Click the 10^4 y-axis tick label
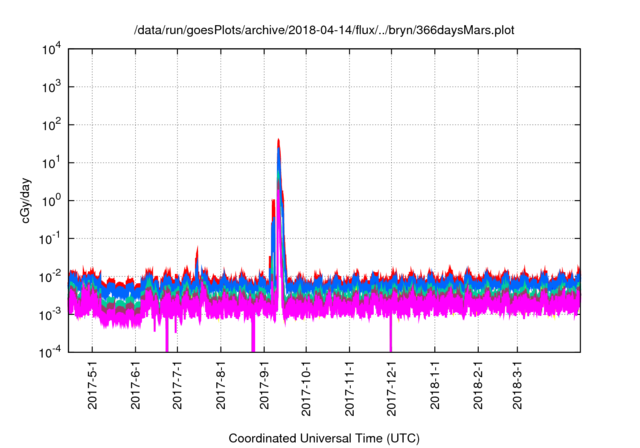640x448 pixels. tap(52, 50)
